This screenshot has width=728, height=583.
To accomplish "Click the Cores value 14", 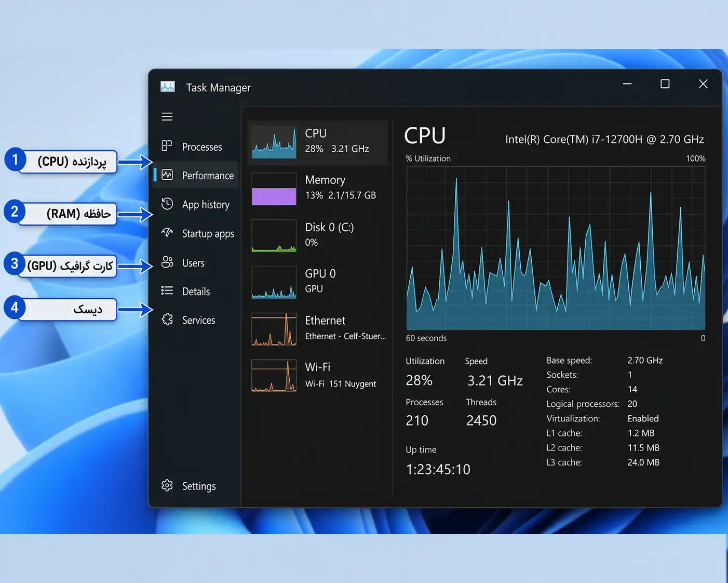I will (632, 389).
